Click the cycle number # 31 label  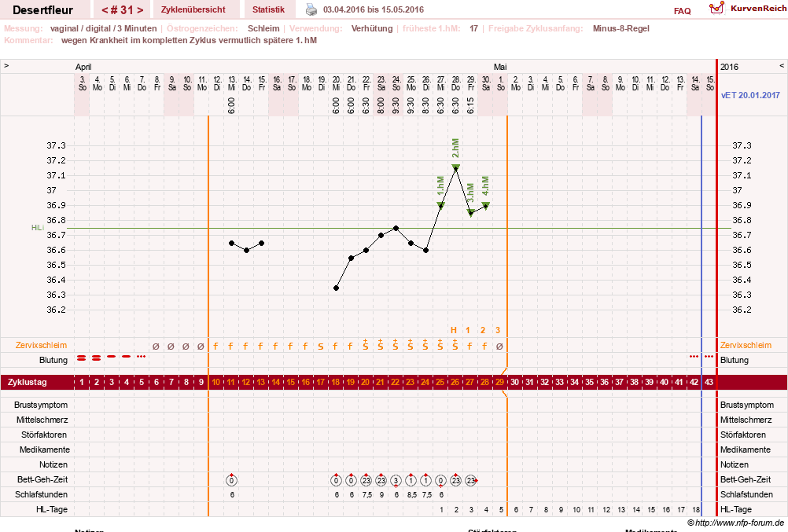point(123,9)
